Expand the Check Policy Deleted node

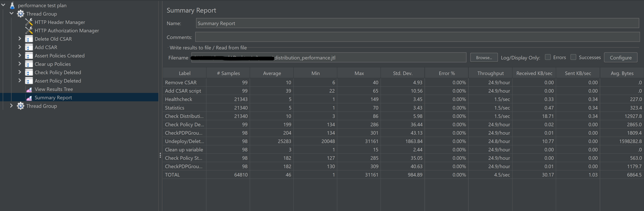tap(20, 72)
